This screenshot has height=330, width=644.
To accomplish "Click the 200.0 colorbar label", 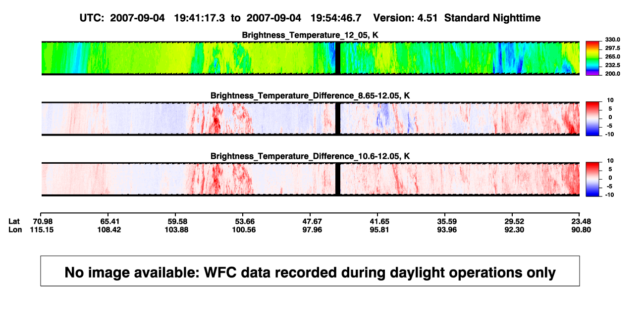I will pos(613,74).
